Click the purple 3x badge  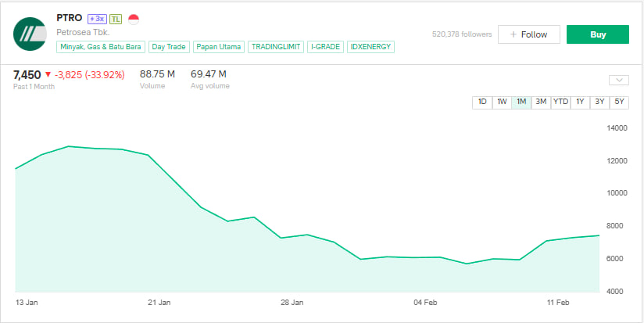pos(97,19)
